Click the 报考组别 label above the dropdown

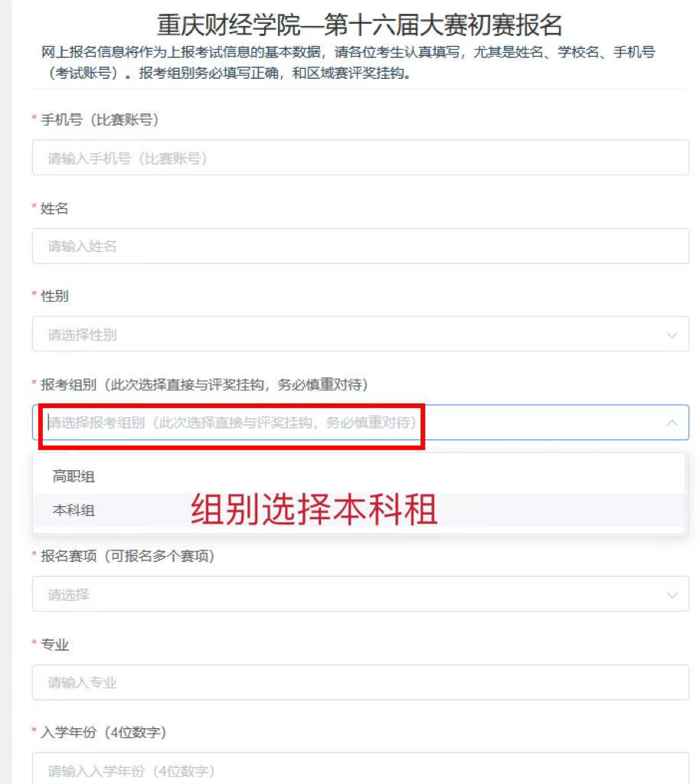coord(204,384)
